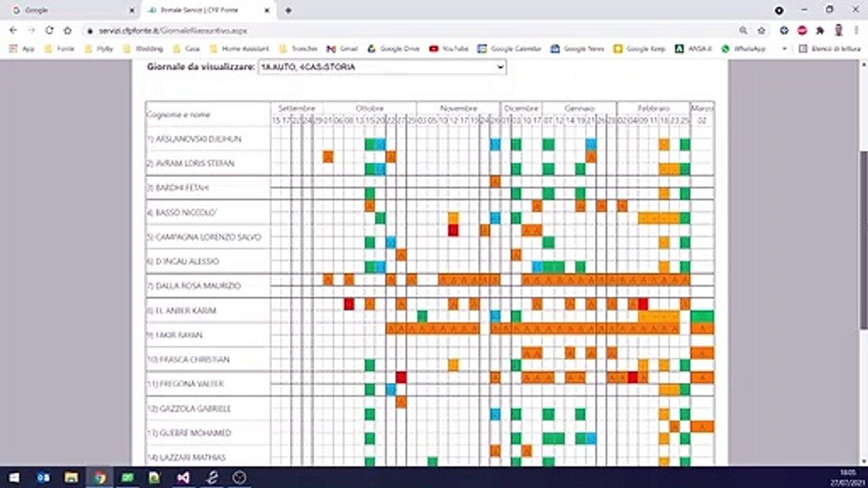Switch to the Google tab
The image size is (868, 488).
[68, 10]
